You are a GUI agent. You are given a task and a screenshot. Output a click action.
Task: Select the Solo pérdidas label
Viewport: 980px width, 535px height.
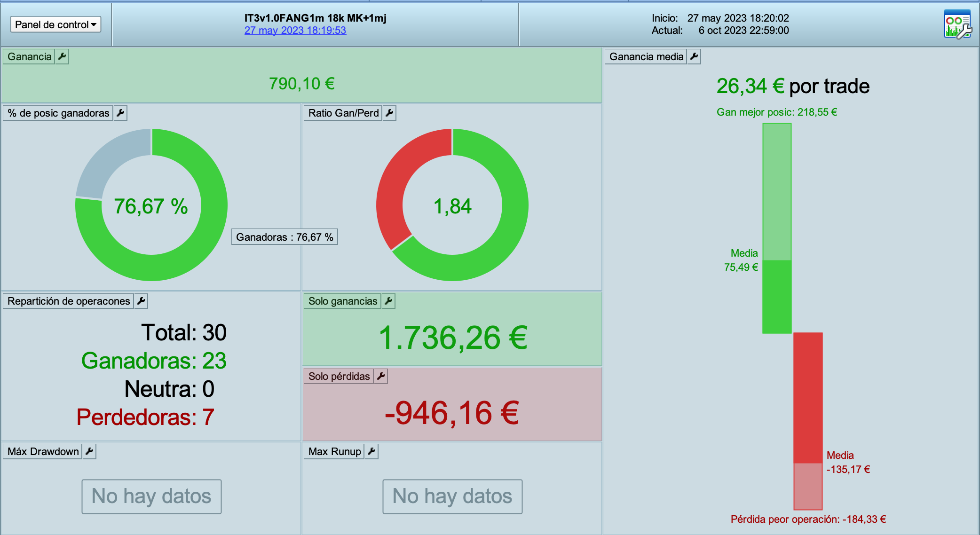point(339,377)
